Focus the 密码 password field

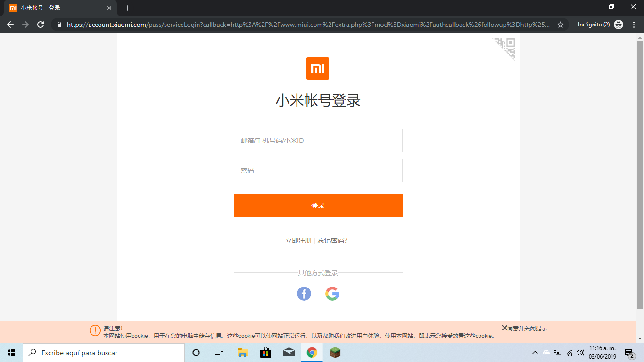coord(318,171)
